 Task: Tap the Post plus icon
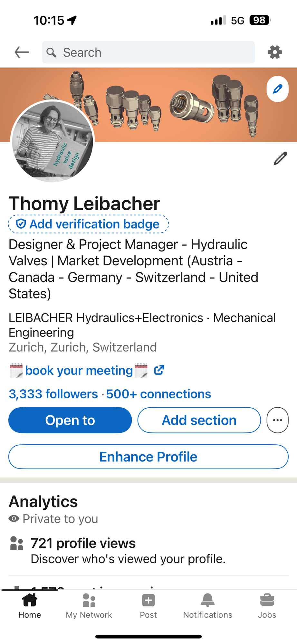coord(148,601)
